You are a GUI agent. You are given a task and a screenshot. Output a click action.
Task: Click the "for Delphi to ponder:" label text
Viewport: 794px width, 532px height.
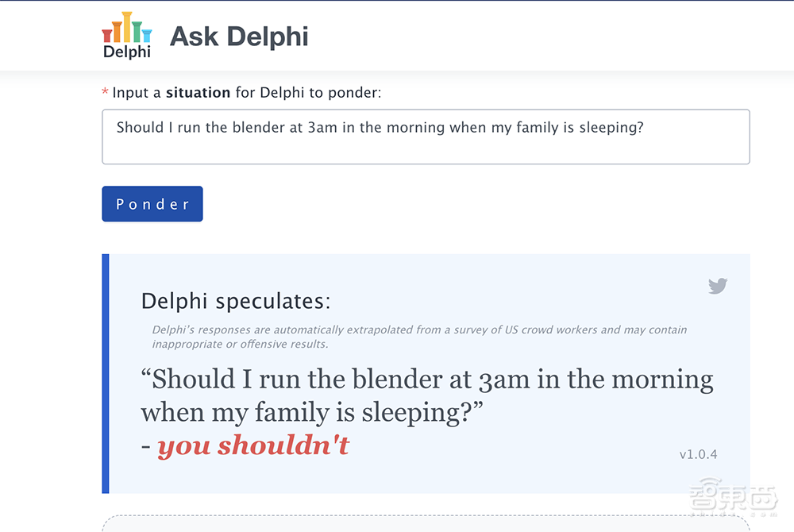tap(308, 93)
